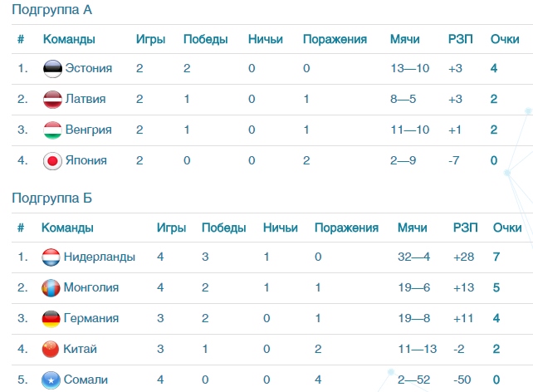The height and width of the screenshot is (392, 533).
Task: Click the Подгруппа А heading
Action: pos(51,10)
